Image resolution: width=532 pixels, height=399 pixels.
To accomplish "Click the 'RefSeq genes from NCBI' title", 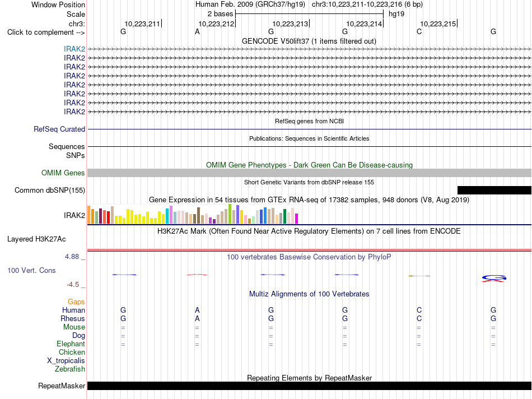I will tap(309, 121).
